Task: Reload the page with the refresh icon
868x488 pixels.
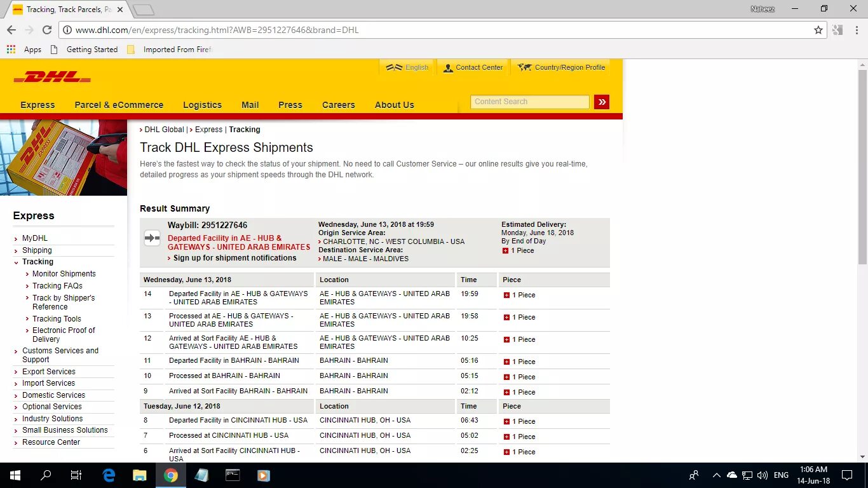Action: (47, 30)
